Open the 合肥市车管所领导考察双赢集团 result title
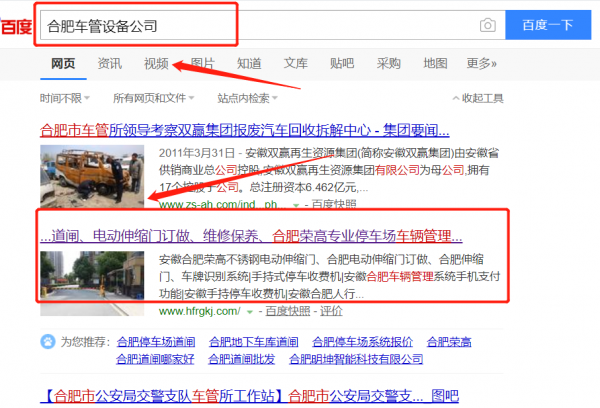600x408 pixels. (x=244, y=130)
